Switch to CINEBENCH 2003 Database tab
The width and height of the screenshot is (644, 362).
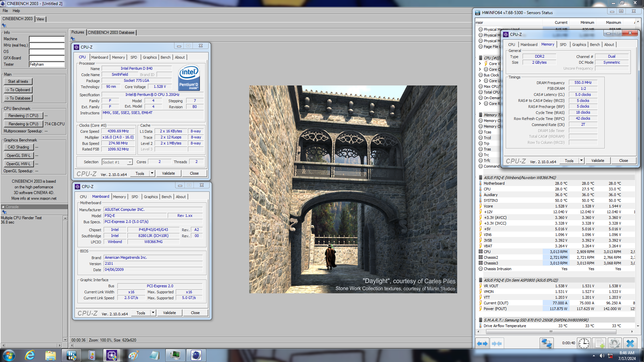click(x=111, y=33)
